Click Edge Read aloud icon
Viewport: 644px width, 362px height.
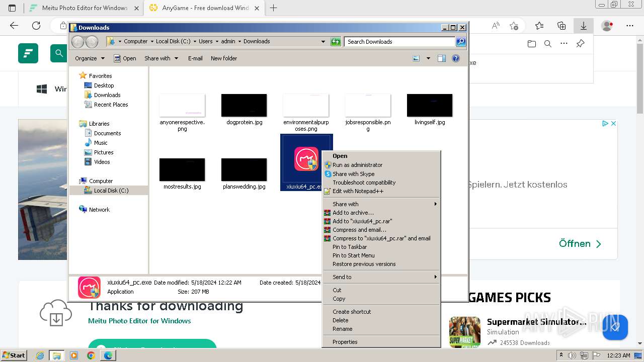(496, 26)
